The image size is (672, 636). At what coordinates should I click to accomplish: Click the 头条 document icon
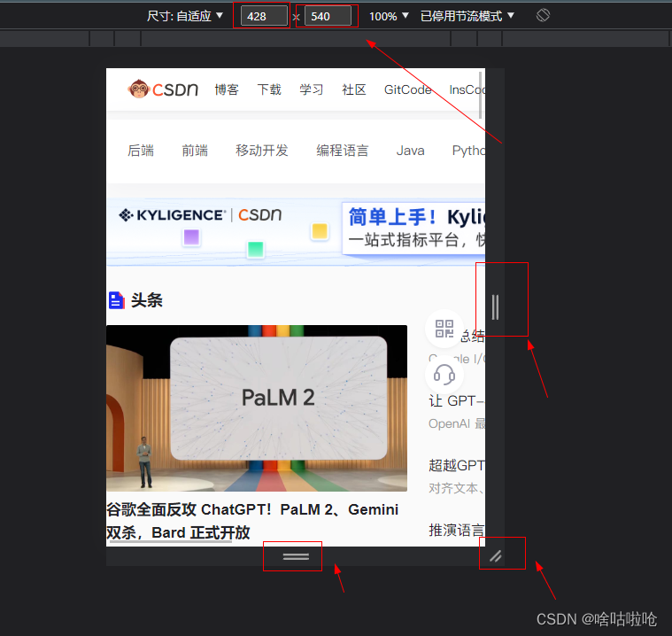[116, 300]
